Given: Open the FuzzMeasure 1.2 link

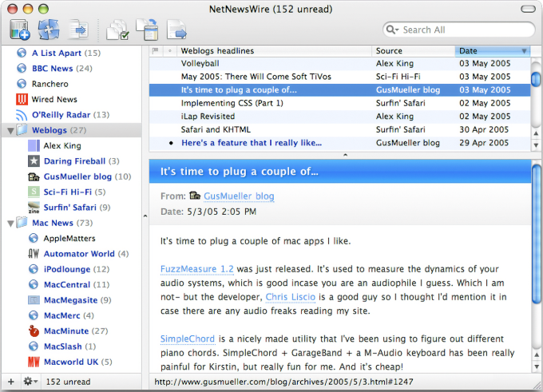Looking at the screenshot, I should 196,269.
